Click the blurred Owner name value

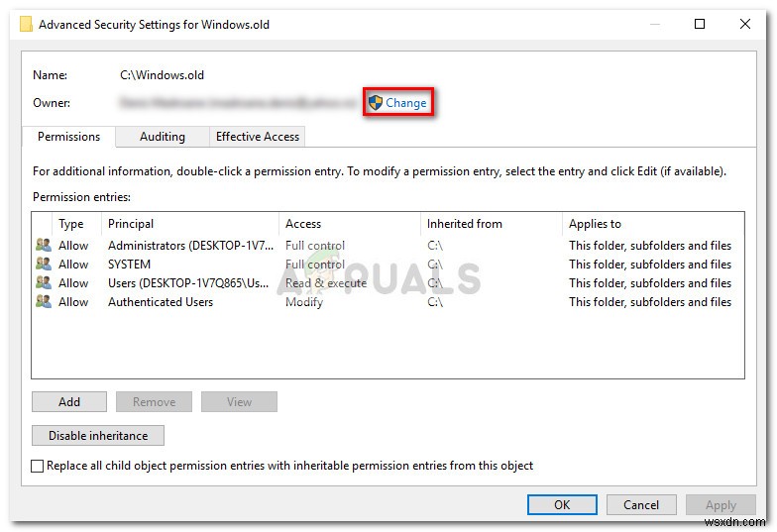238,103
